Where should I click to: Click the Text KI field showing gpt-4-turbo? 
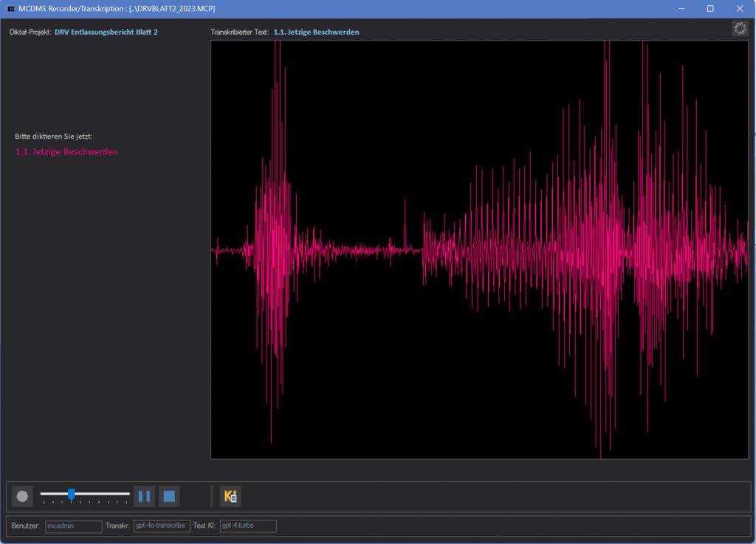coord(247,526)
